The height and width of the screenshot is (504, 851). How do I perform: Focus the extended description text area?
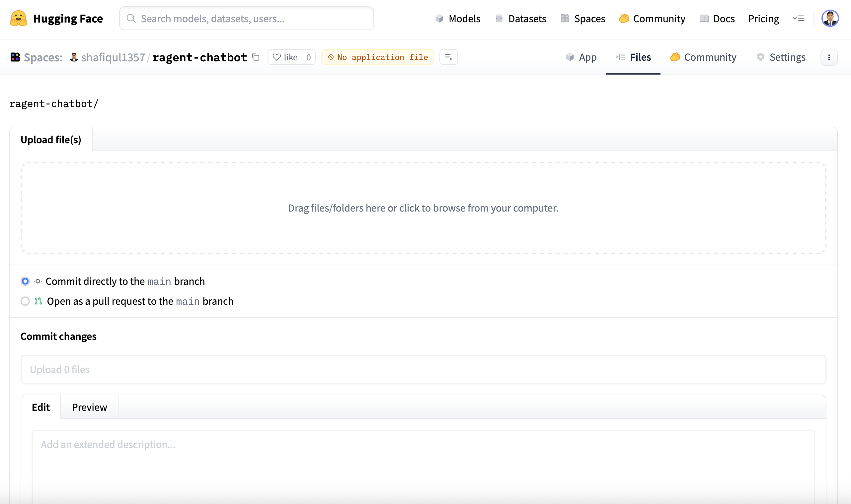(424, 467)
